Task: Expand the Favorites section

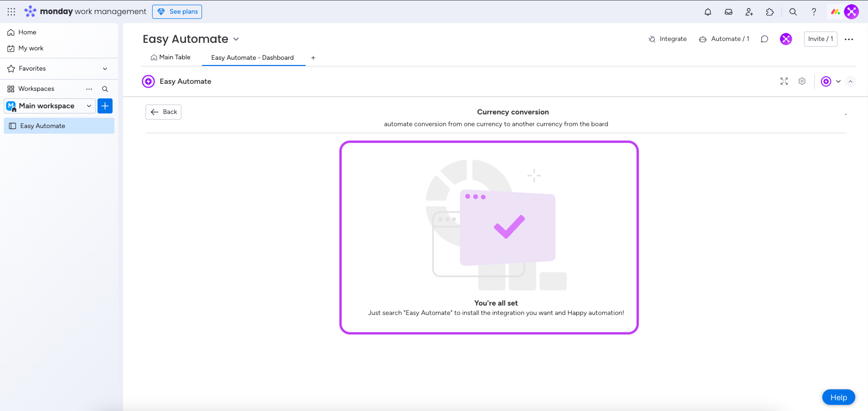Action: pyautogui.click(x=105, y=69)
